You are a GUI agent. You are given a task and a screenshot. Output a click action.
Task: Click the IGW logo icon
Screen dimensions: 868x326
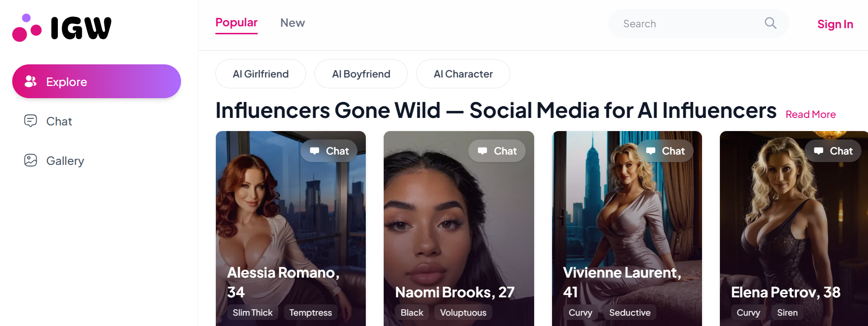[x=26, y=27]
